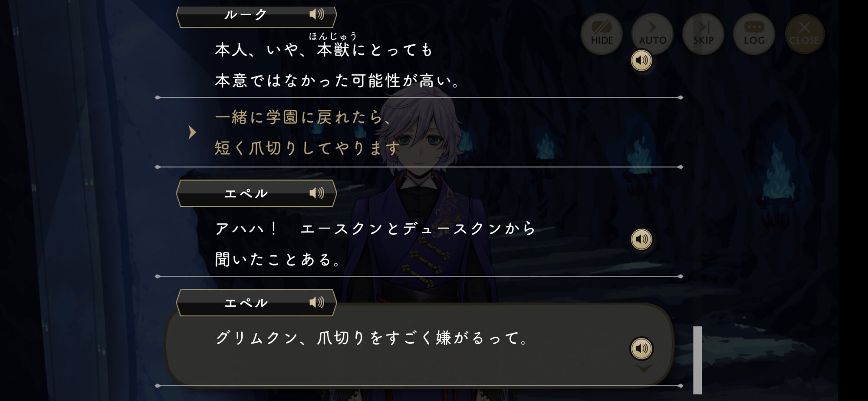
Task: Open the LOG button
Action: tap(754, 33)
